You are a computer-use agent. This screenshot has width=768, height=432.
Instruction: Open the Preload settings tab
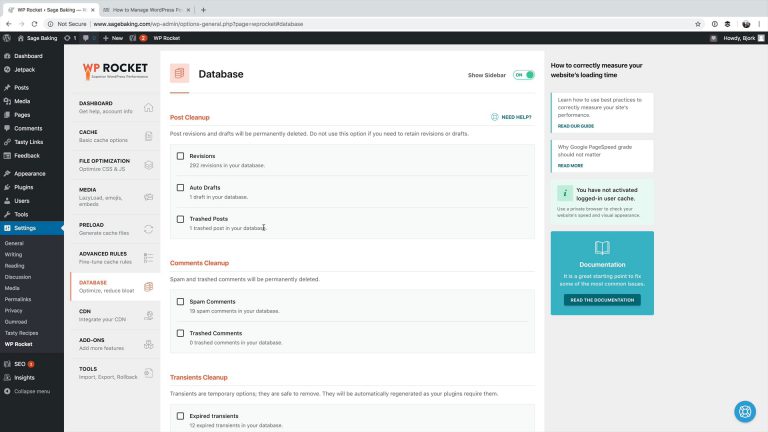pos(115,229)
